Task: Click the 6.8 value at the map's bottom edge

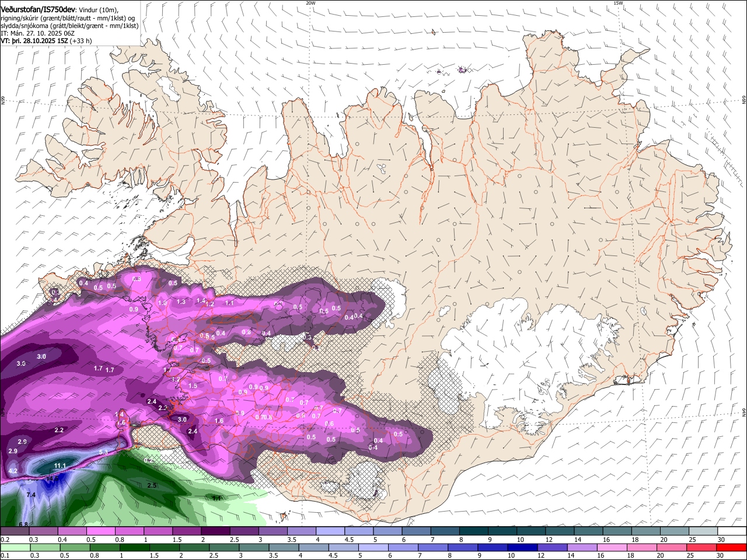Action: (x=23, y=524)
